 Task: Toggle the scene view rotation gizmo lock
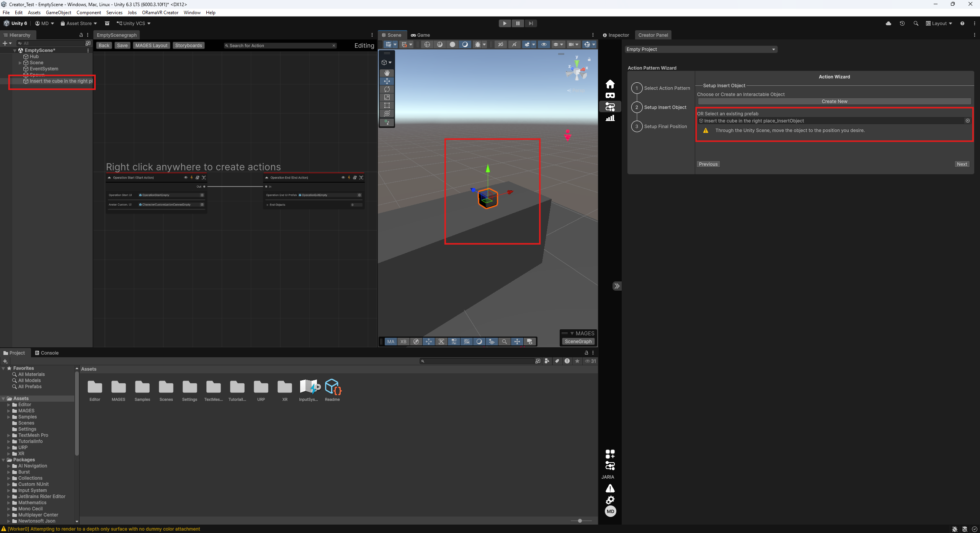pyautogui.click(x=589, y=59)
